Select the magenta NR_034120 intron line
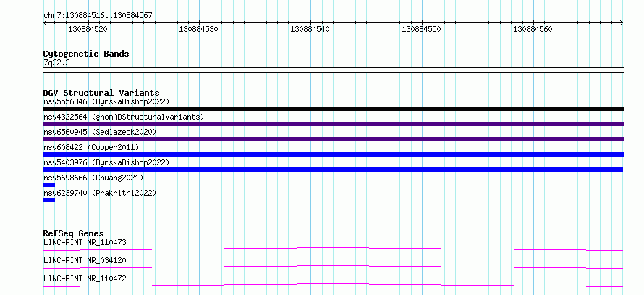Image resolution: width=644 pixels, height=295 pixels. [333, 267]
